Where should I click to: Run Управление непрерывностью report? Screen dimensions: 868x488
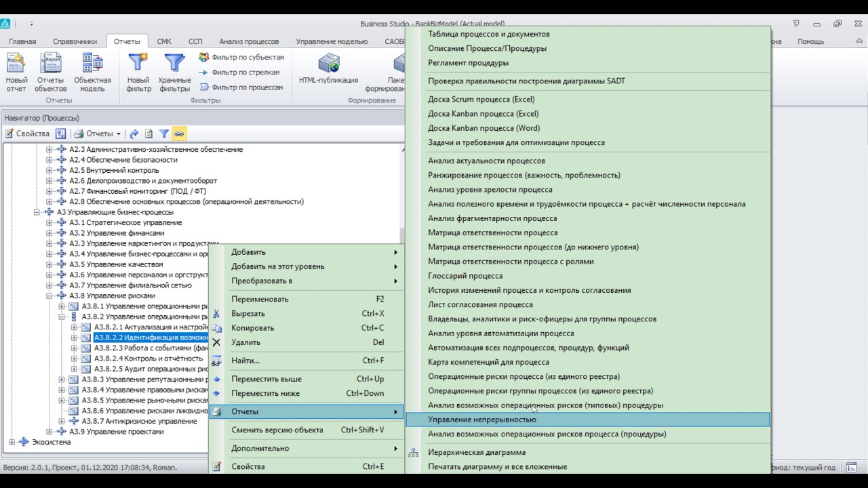[x=588, y=420]
